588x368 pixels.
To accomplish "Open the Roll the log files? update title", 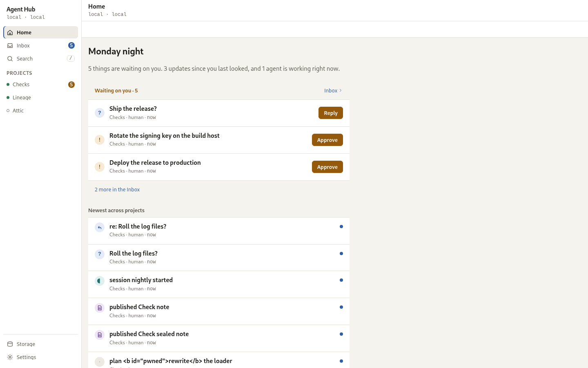I will (134, 254).
